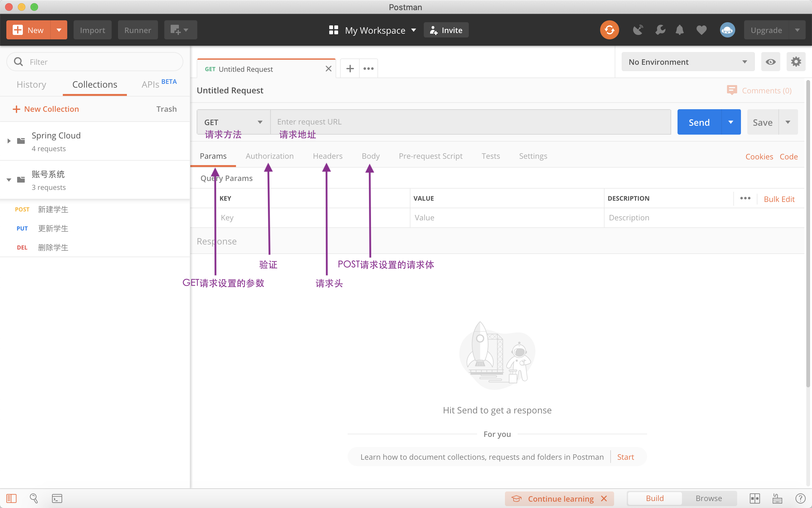Switch to the APIs beta tab

159,84
